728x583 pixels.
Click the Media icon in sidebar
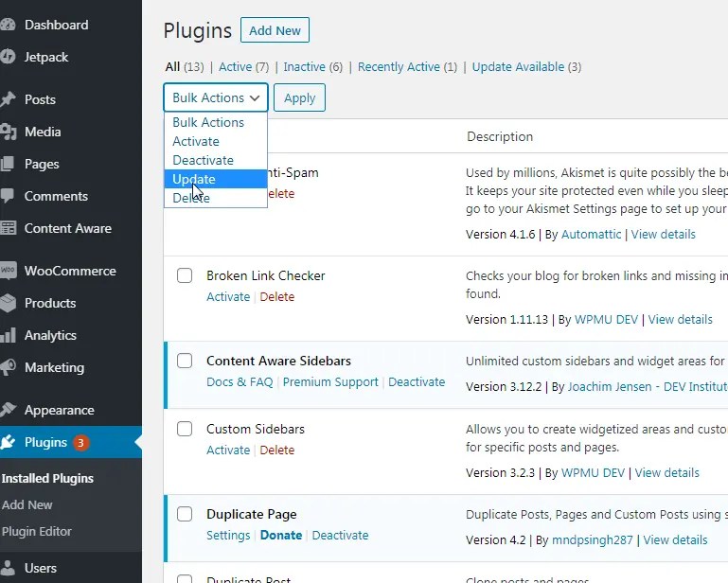[8, 132]
